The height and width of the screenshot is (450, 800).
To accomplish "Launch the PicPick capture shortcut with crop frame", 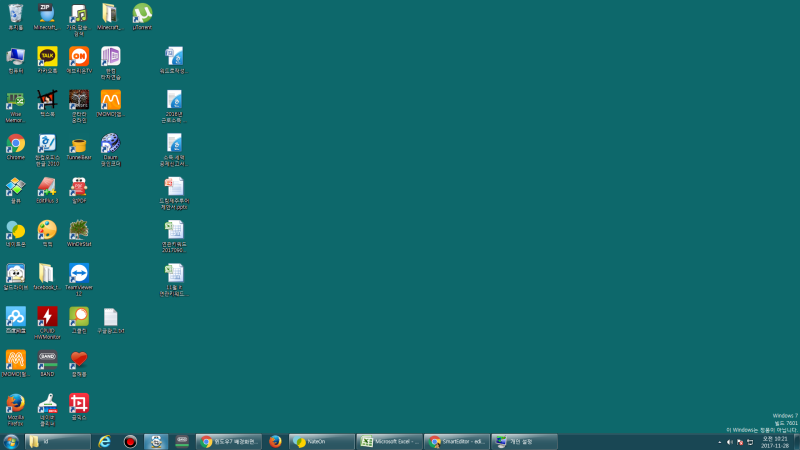I will pos(47,104).
